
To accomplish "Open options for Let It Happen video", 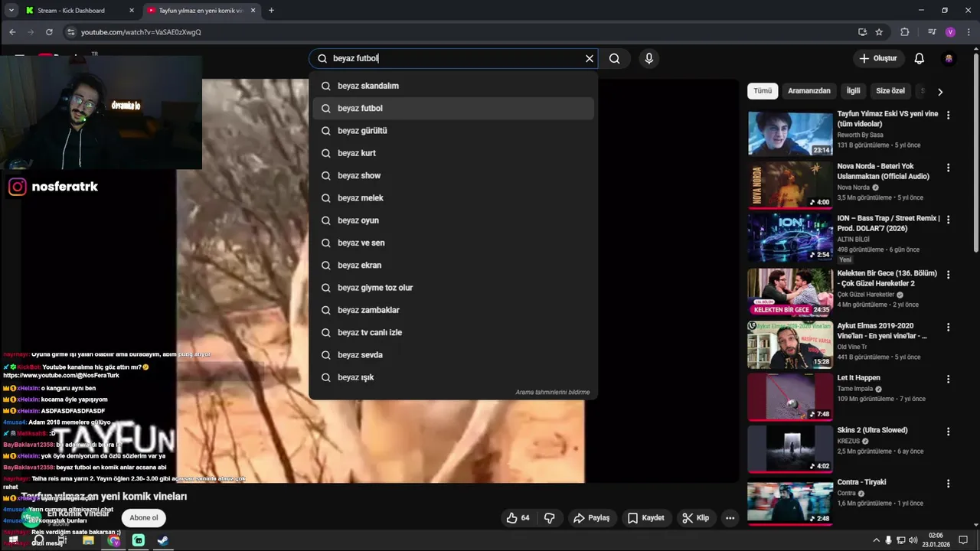I will pyautogui.click(x=948, y=379).
